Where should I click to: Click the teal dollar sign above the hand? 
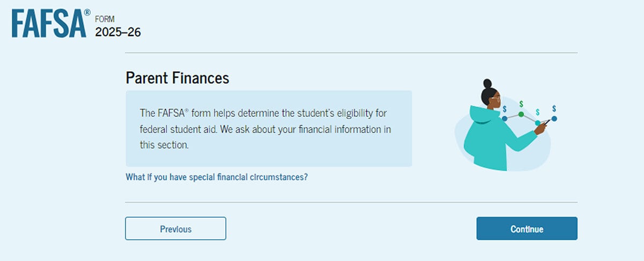(x=538, y=112)
